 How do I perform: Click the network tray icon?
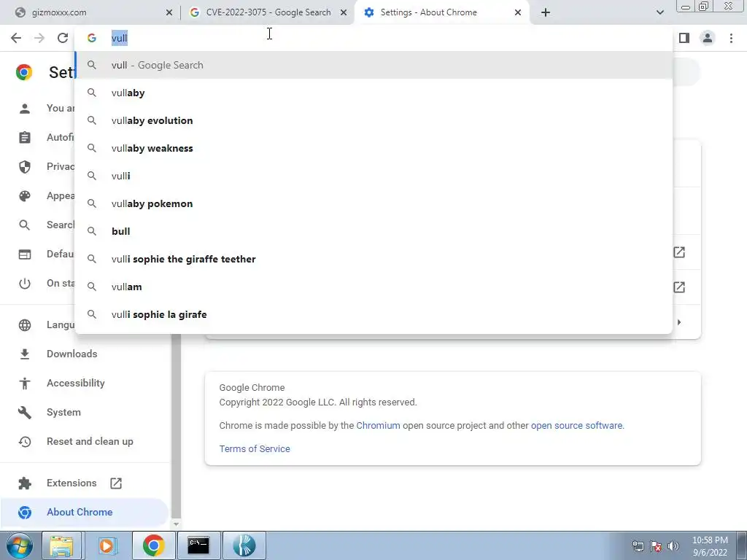(638, 546)
